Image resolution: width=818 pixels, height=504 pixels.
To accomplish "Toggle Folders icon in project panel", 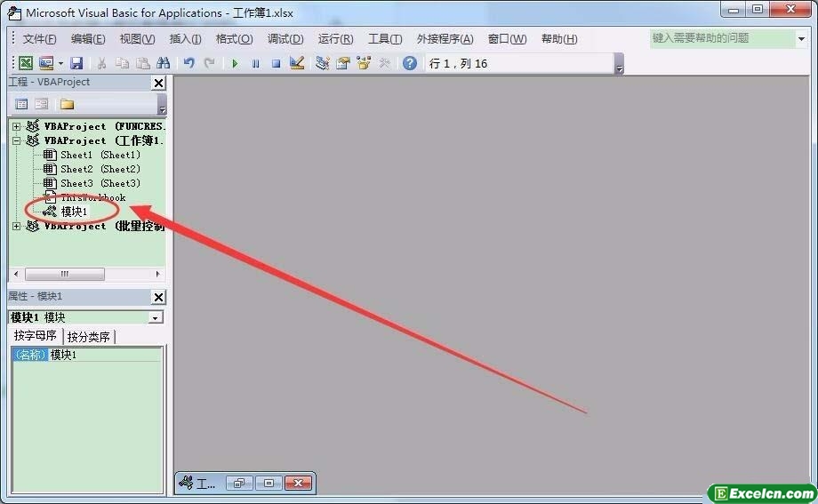I will coord(67,104).
